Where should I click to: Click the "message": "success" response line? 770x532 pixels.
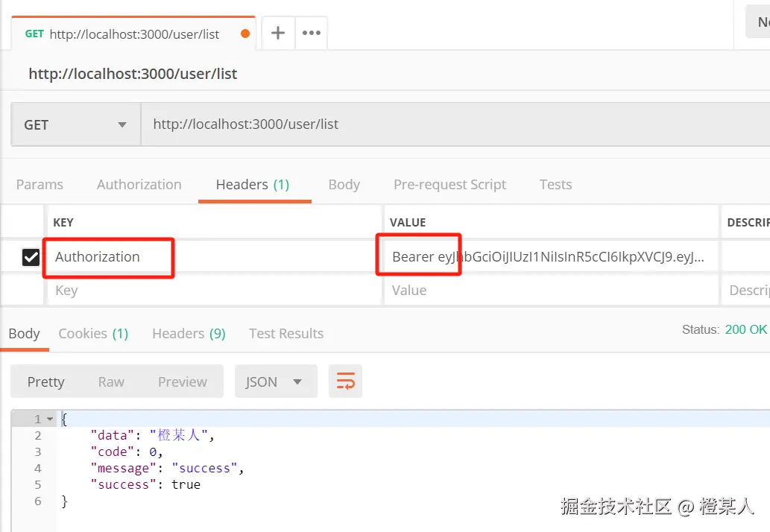[x=167, y=468]
